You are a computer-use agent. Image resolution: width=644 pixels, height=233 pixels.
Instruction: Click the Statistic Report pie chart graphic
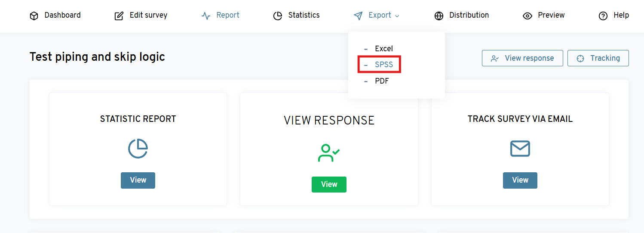[138, 149]
